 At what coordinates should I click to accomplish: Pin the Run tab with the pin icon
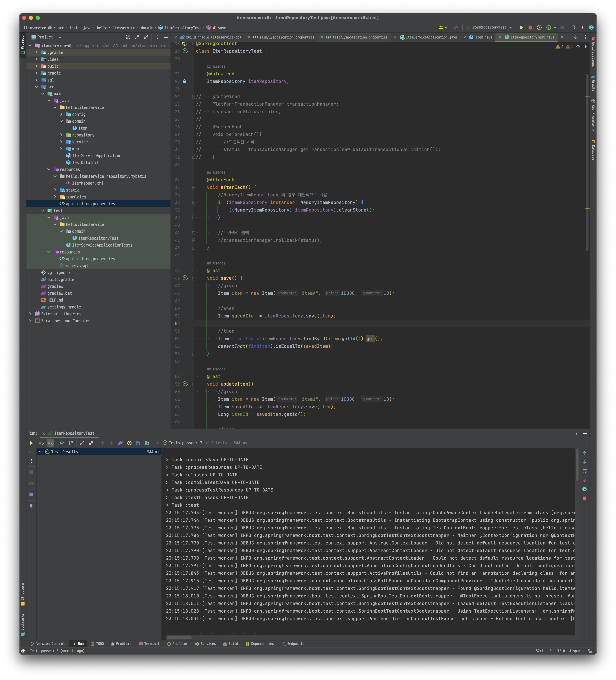(31, 506)
